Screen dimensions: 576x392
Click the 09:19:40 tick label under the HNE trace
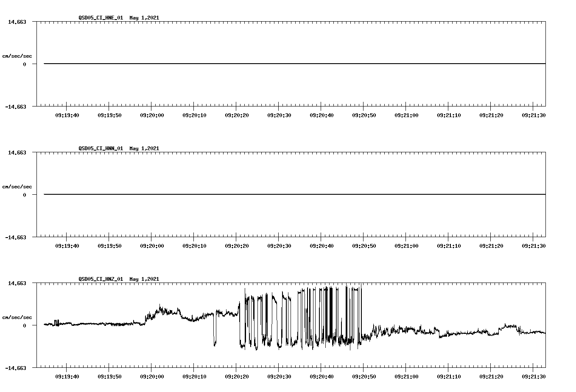[66, 114]
